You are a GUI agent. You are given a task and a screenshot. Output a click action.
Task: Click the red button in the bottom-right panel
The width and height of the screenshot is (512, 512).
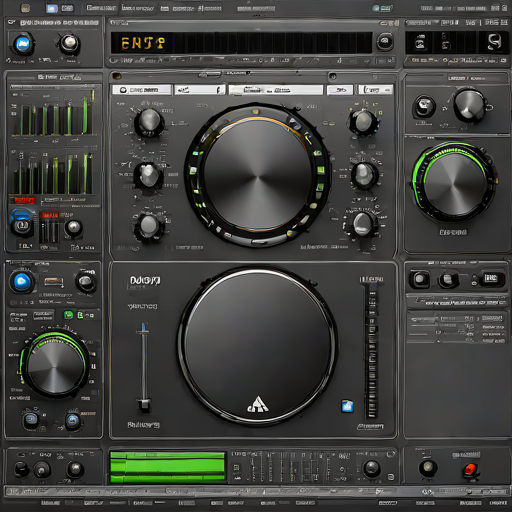click(470, 469)
